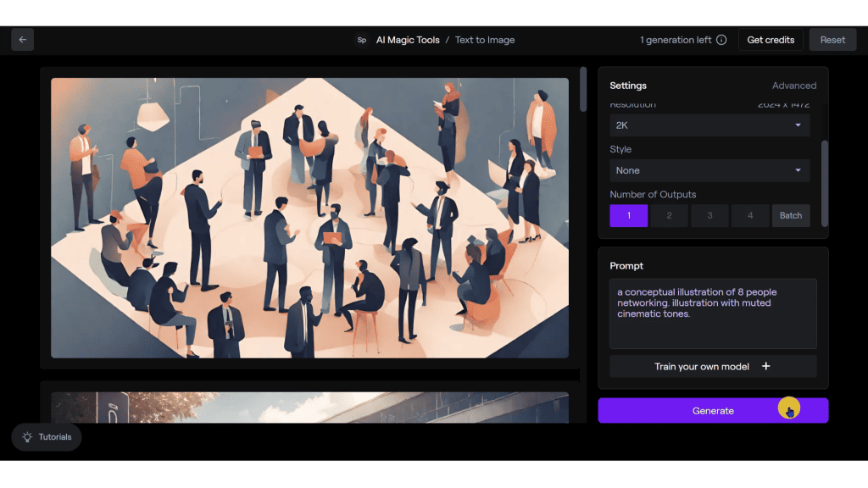
Task: Click inside the Prompt text field
Action: tap(712, 313)
